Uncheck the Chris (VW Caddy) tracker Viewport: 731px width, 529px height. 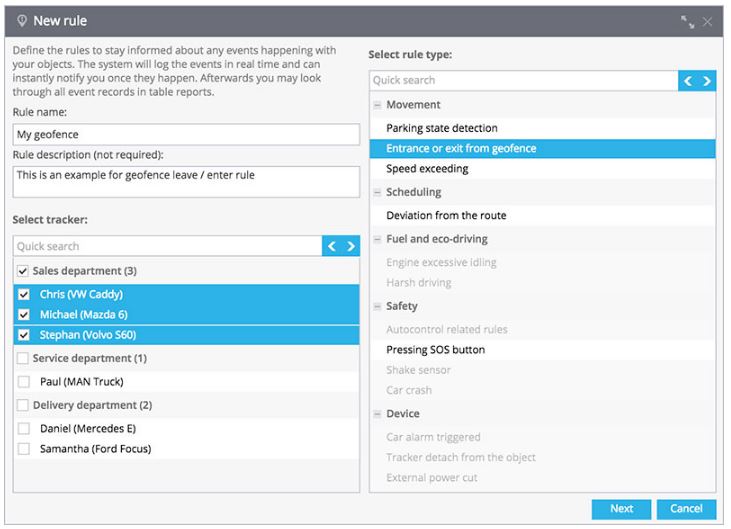coord(23,295)
